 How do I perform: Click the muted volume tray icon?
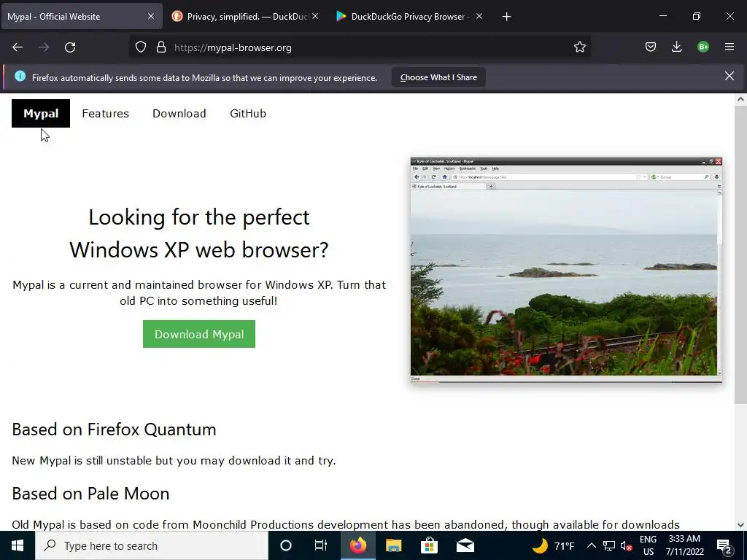point(627,545)
